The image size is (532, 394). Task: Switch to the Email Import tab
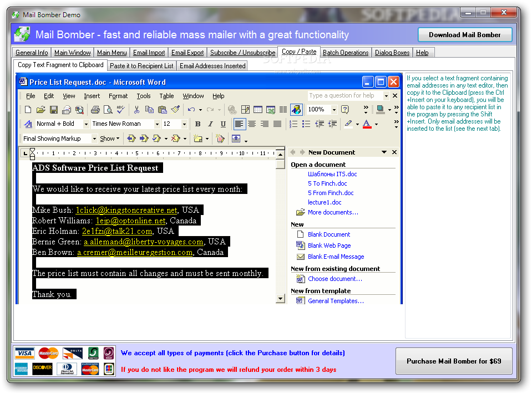(x=149, y=53)
